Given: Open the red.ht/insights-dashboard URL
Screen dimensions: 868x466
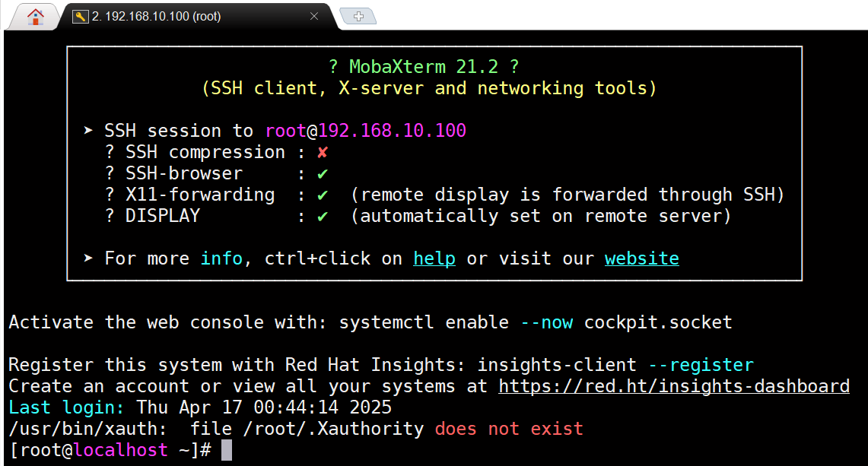Looking at the screenshot, I should pos(674,385).
